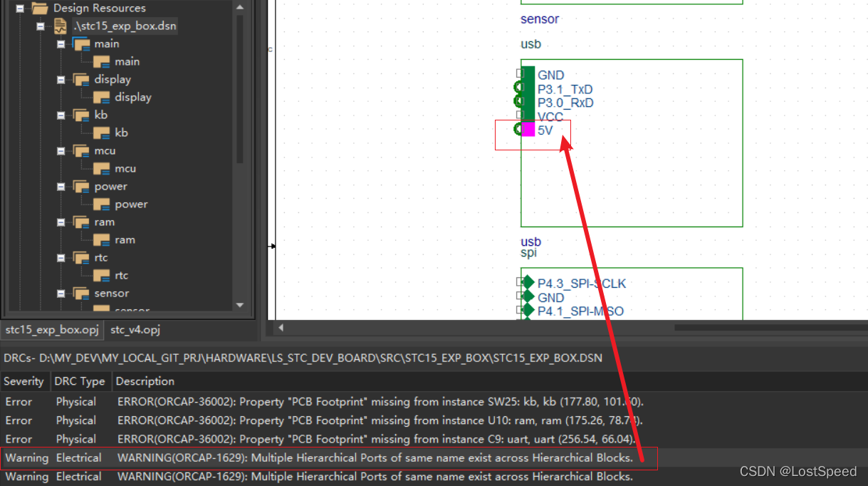Click project tree scrollbar down arrow

(x=240, y=305)
